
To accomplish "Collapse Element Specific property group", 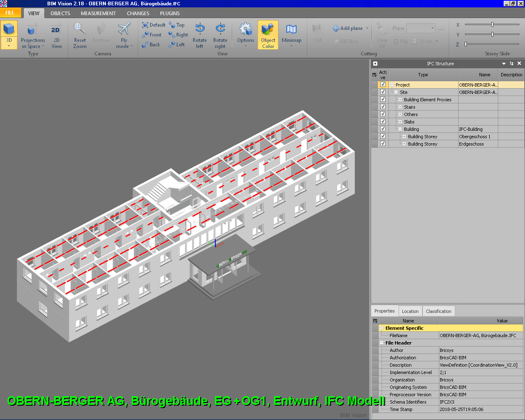I will coord(382,328).
